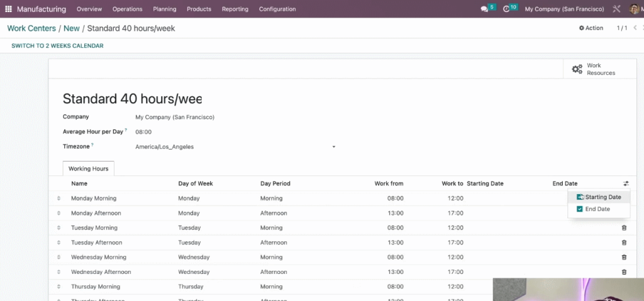Viewport: 644px width, 301px height.
Task: Open the Configuration menu
Action: point(277,9)
